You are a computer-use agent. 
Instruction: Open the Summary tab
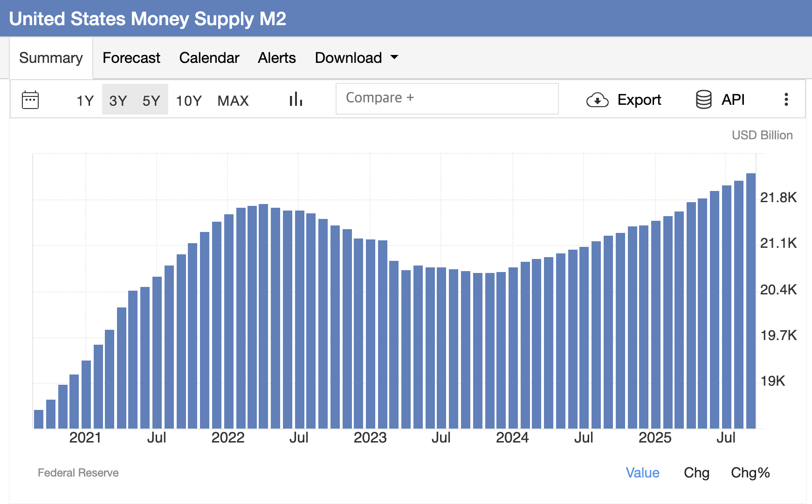(x=51, y=58)
